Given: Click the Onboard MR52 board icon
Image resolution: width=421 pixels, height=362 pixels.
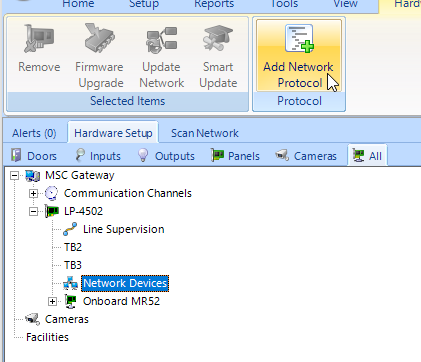Looking at the screenshot, I should (70, 301).
